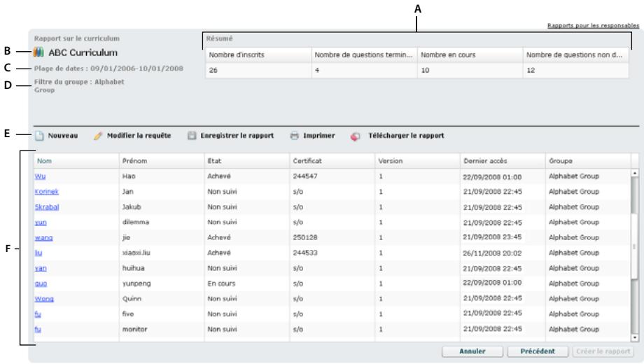Sort table by the Etat column header
The height and width of the screenshot is (364, 644).
pyautogui.click(x=247, y=161)
